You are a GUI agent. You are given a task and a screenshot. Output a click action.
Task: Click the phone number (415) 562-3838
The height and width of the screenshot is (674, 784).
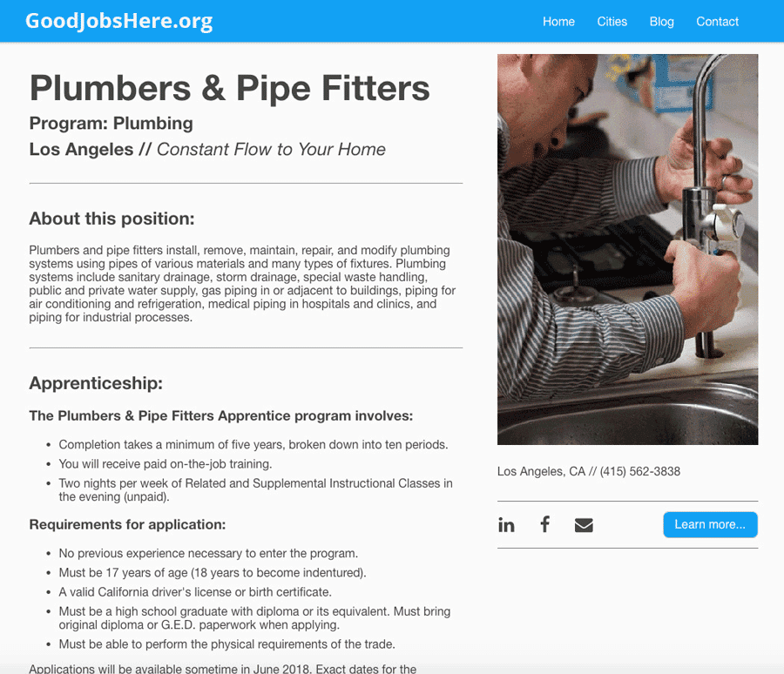coord(640,471)
